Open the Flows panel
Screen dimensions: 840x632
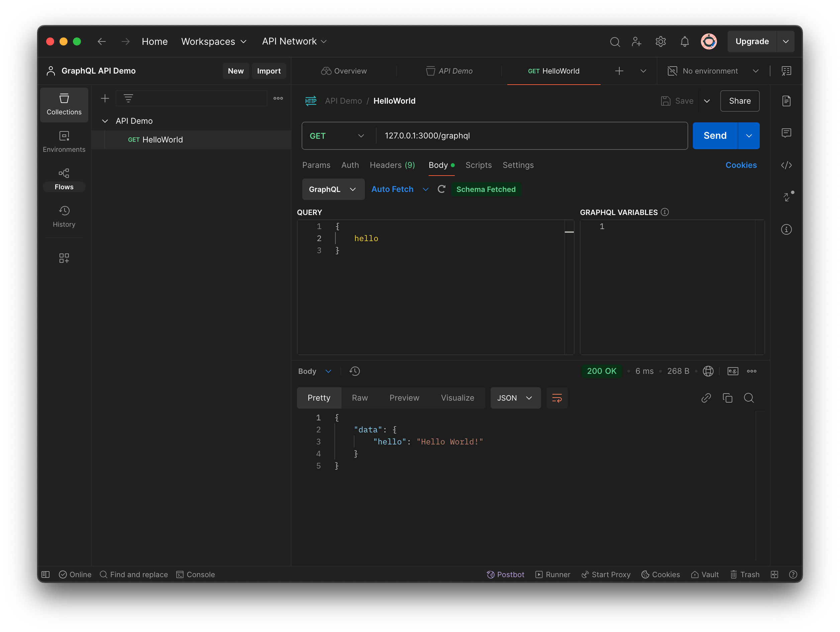[64, 179]
